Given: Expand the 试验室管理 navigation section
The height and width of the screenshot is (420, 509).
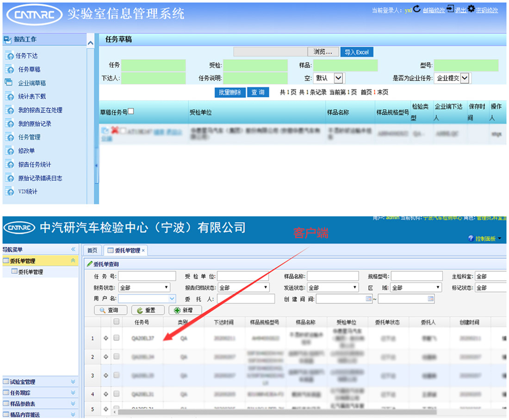Looking at the screenshot, I should pyautogui.click(x=73, y=382).
